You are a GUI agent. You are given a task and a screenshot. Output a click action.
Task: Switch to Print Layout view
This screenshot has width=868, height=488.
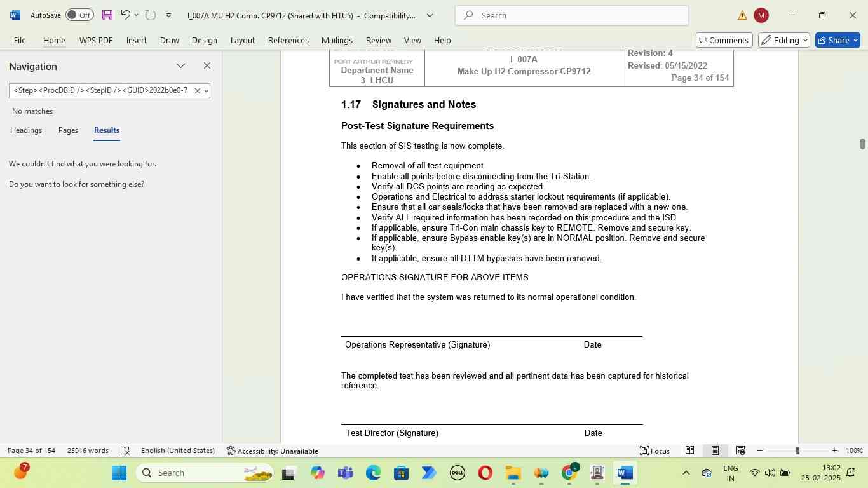tap(715, 451)
